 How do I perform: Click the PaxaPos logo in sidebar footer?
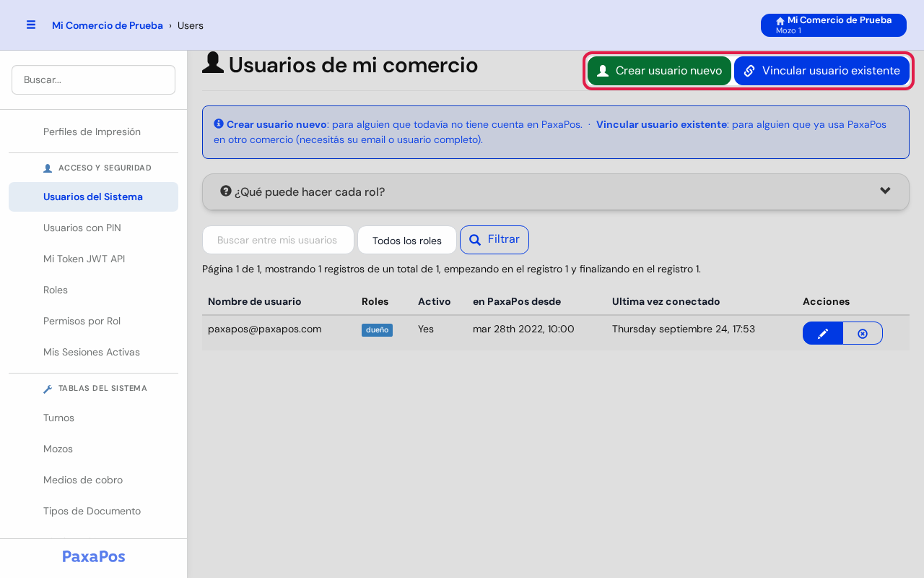click(94, 556)
